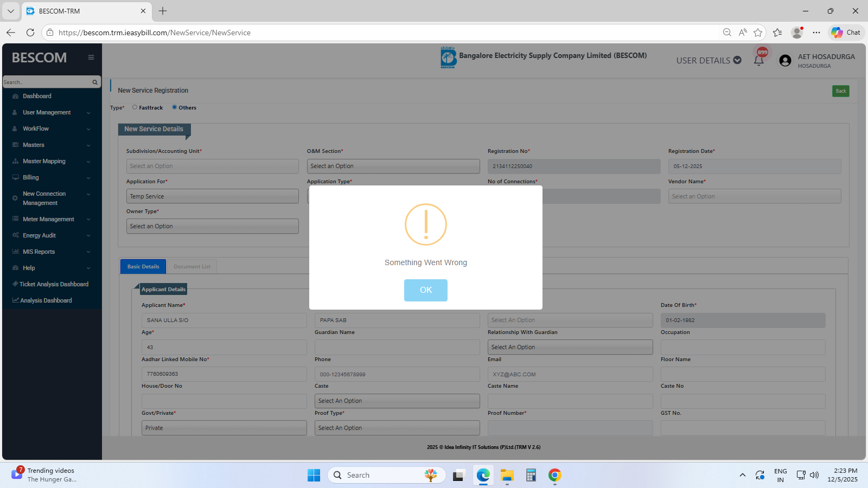Screen dimensions: 868x488
Task: Open Calculator from the taskbar
Action: click(x=531, y=476)
